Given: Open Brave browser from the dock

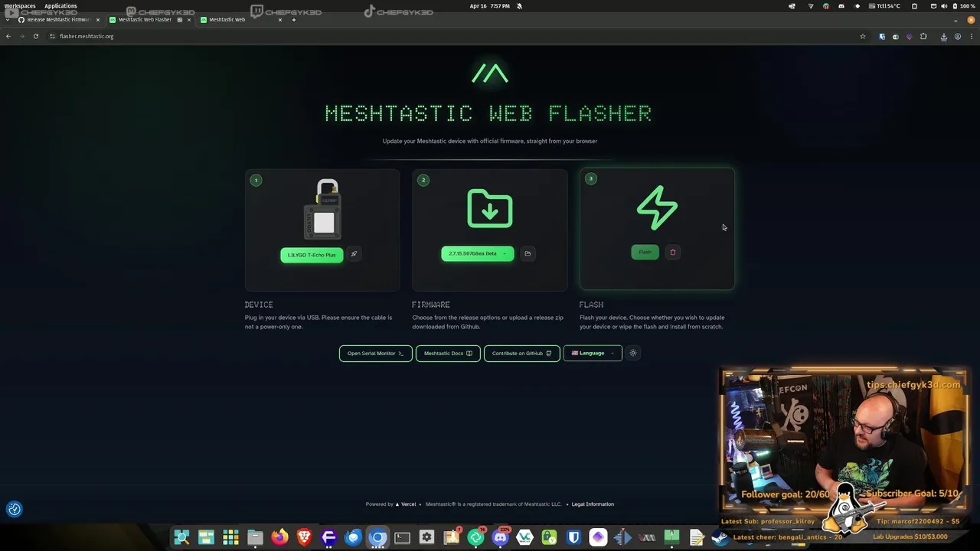Looking at the screenshot, I should 304,538.
